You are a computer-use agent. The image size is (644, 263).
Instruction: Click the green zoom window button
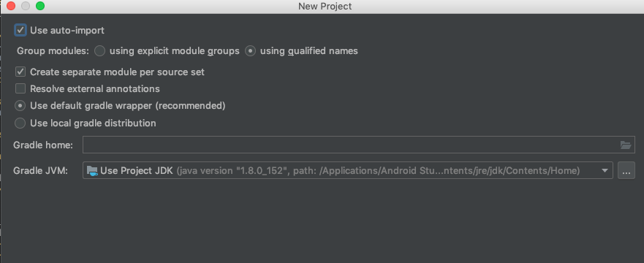tap(40, 6)
